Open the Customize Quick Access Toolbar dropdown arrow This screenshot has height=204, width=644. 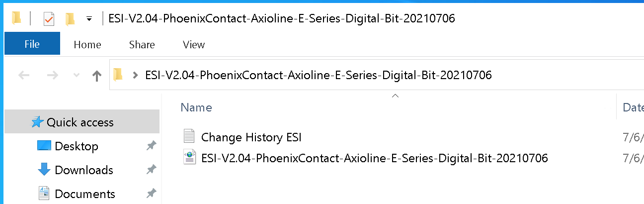(x=89, y=19)
